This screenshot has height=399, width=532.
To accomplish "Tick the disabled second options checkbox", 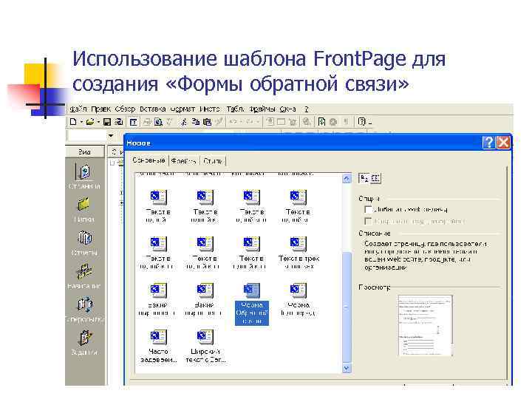I will (368, 221).
